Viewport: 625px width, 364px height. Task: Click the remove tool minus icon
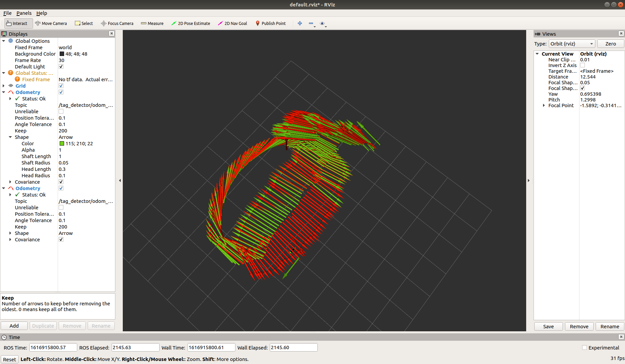point(311,23)
